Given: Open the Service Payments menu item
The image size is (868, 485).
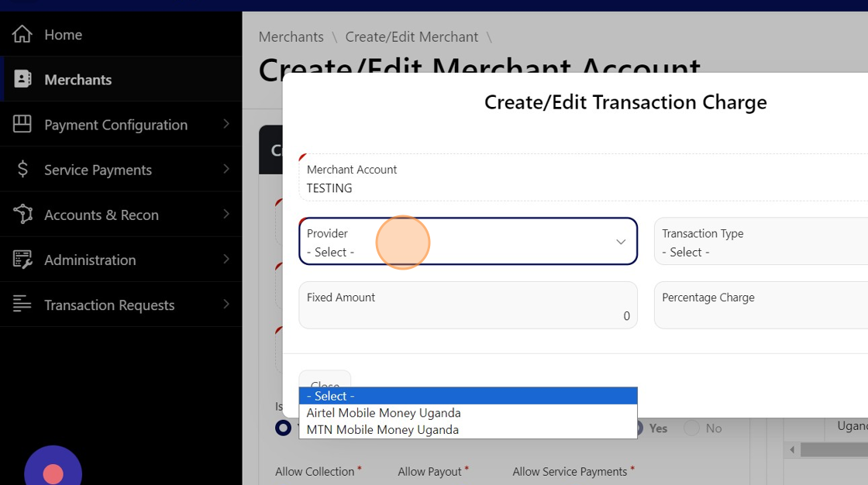Looking at the screenshot, I should coord(98,170).
